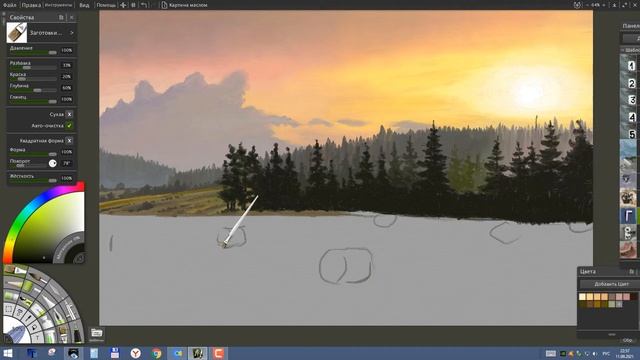Click the Глубина 60% value field
640x360 pixels.
[67, 88]
